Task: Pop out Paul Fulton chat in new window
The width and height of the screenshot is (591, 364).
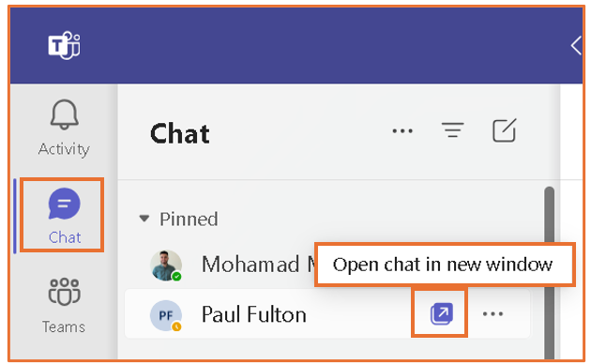Action: click(x=441, y=313)
